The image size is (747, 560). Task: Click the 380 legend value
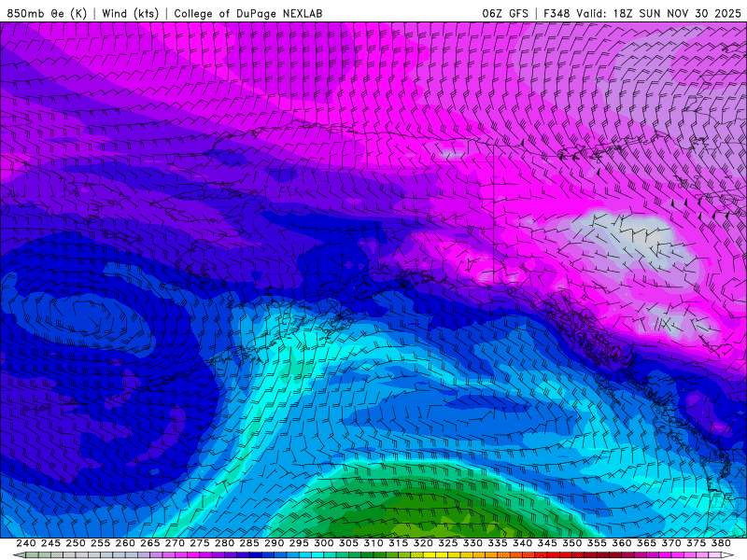click(721, 543)
